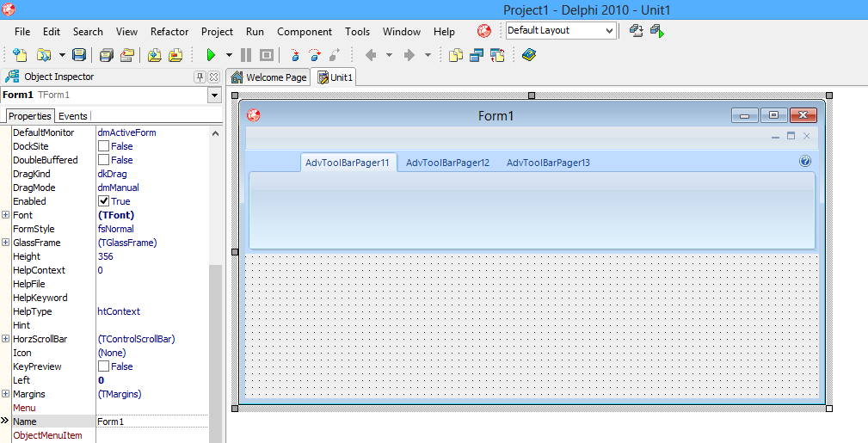Toggle the KeyPreview checkbox
Screen dimensions: 868x443
pos(103,366)
